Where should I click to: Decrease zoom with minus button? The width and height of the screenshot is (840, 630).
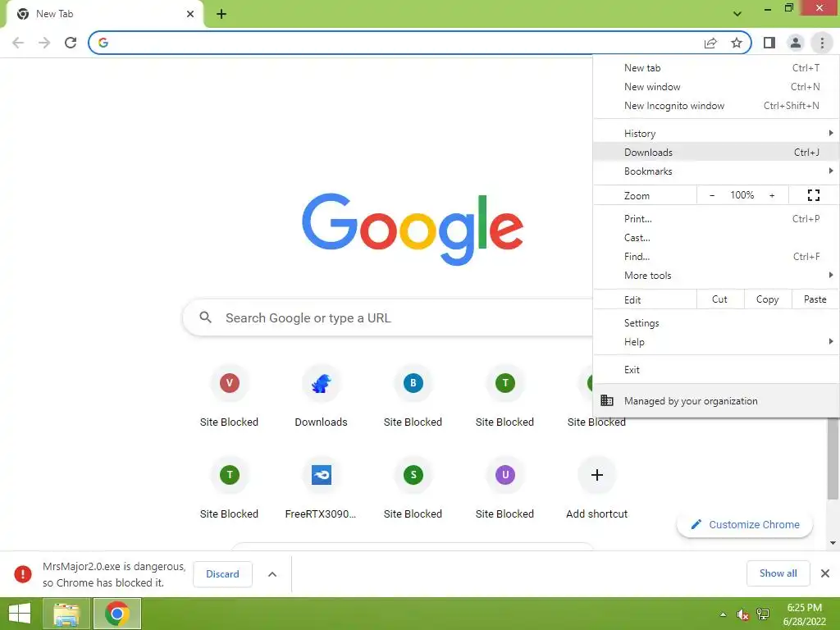click(x=712, y=195)
